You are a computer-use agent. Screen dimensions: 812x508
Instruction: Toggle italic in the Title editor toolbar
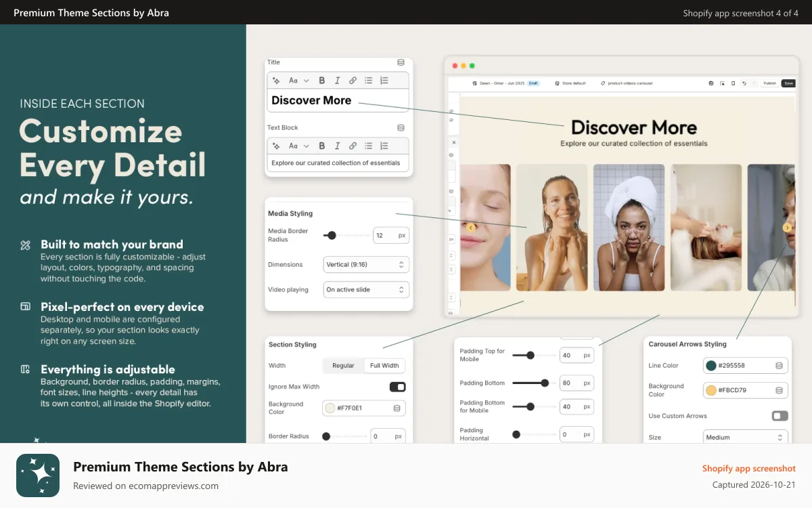pos(337,80)
